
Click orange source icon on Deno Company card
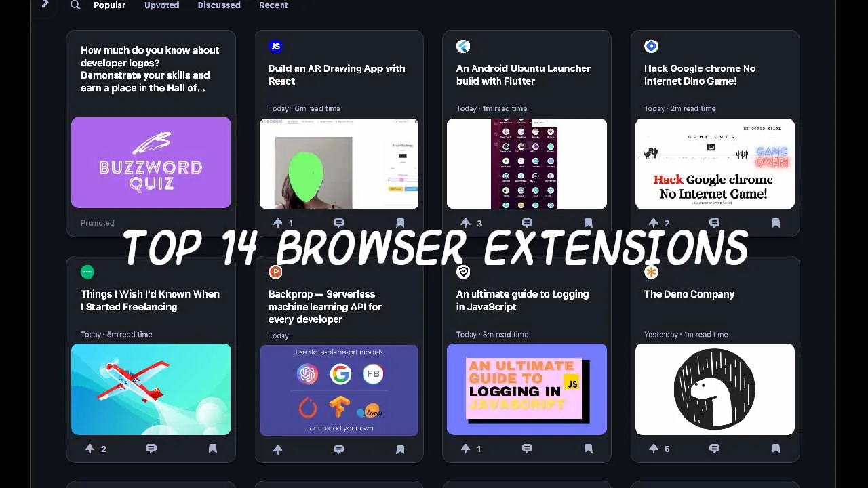coord(651,272)
